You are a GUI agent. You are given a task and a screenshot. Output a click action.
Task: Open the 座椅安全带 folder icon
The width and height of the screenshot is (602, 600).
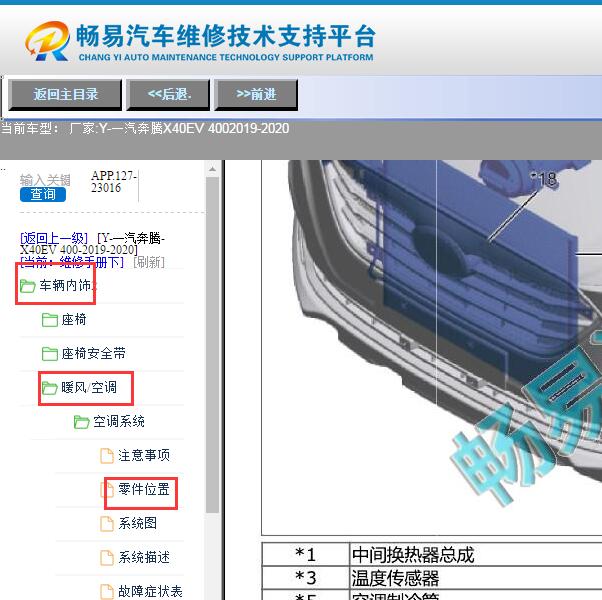[50, 354]
